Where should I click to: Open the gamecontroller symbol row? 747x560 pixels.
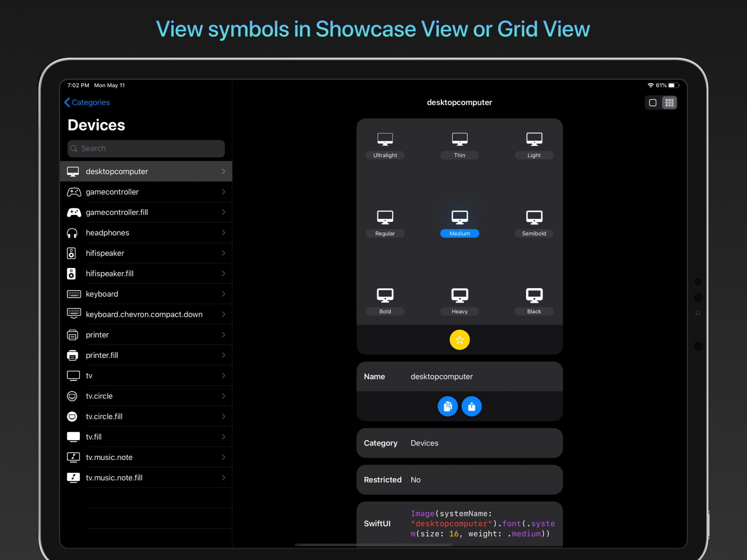(x=146, y=192)
